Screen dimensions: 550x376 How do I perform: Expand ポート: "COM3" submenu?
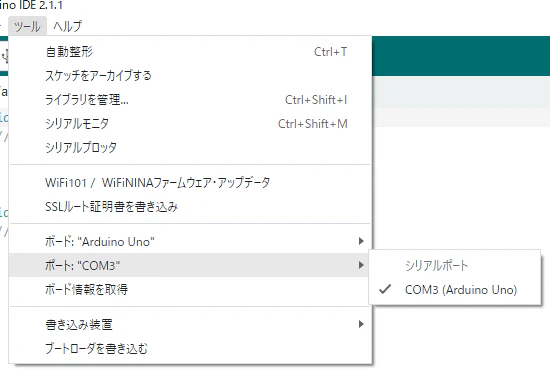click(190, 266)
